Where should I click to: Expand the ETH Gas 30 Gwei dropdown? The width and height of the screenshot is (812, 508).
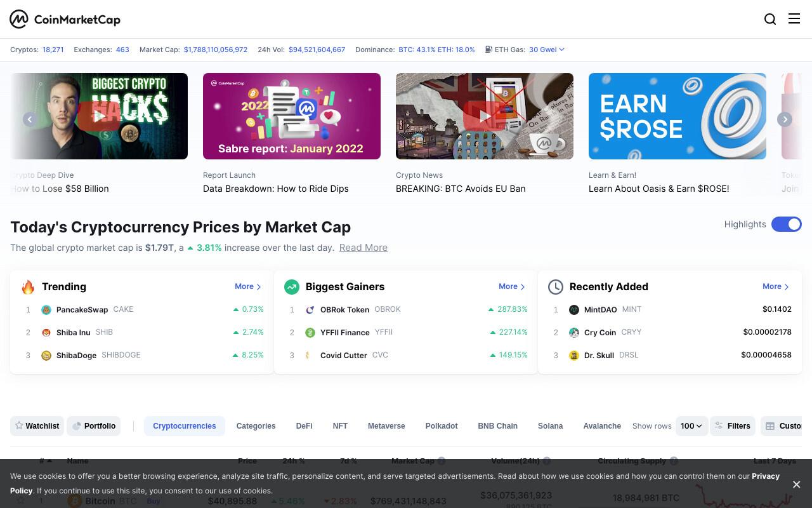click(x=547, y=50)
